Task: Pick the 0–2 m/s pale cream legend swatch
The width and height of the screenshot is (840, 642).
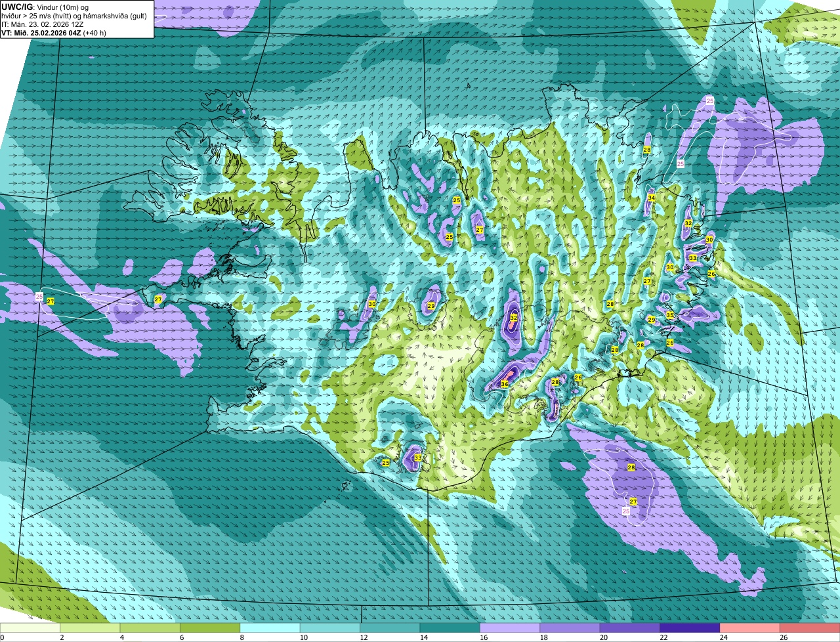Action: pyautogui.click(x=30, y=628)
